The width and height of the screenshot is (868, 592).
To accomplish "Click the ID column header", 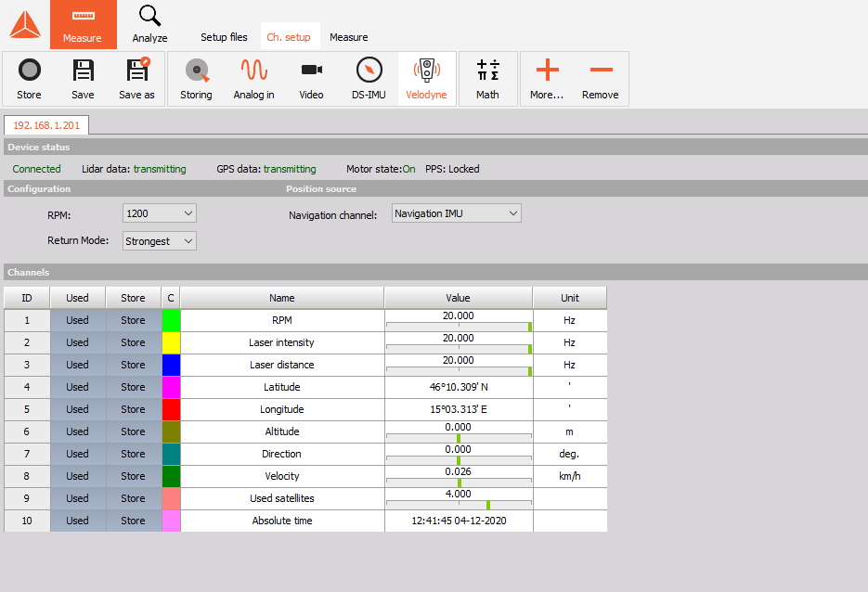I will coord(27,298).
